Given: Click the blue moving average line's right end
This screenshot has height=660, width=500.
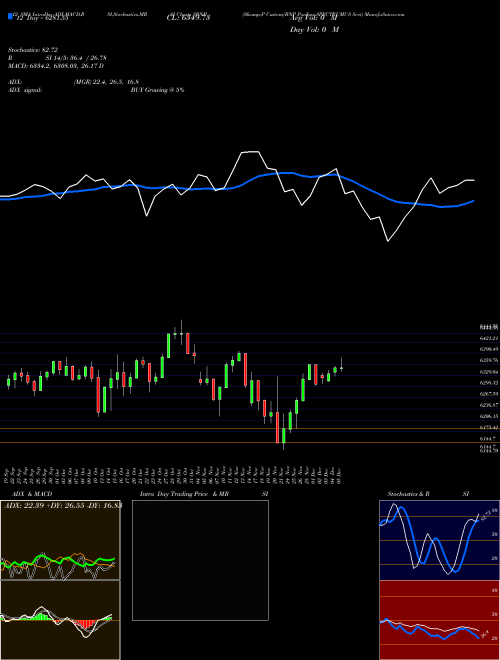Looking at the screenshot, I should tap(474, 201).
